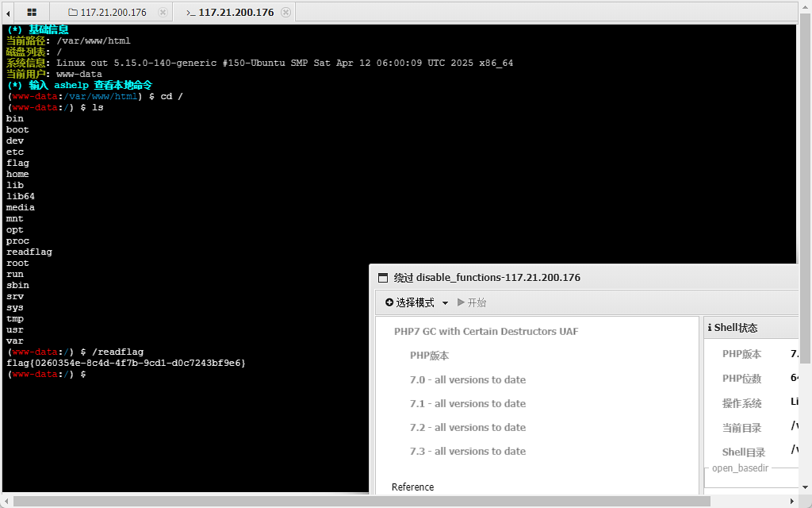Click the plus icon beside 选择模式
Image resolution: width=812 pixels, height=508 pixels.
tap(389, 302)
